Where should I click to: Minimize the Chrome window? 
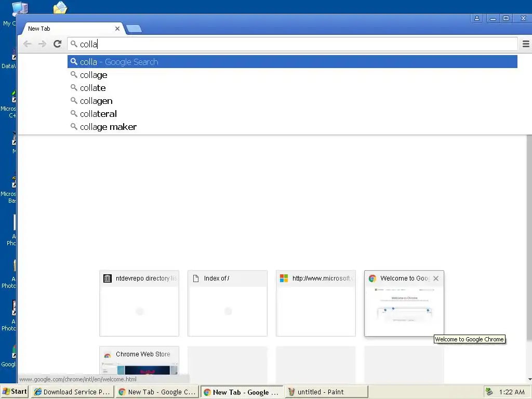pyautogui.click(x=493, y=18)
